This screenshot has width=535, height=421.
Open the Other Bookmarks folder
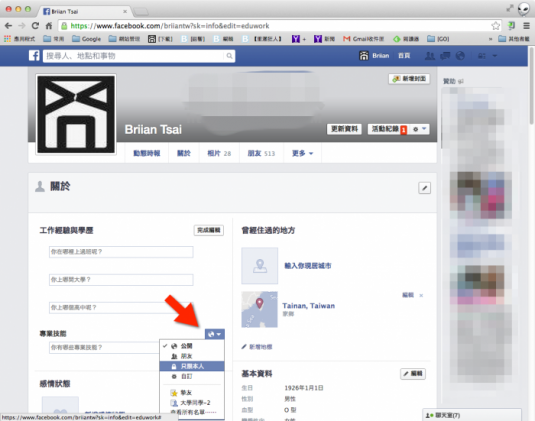[x=514, y=39]
